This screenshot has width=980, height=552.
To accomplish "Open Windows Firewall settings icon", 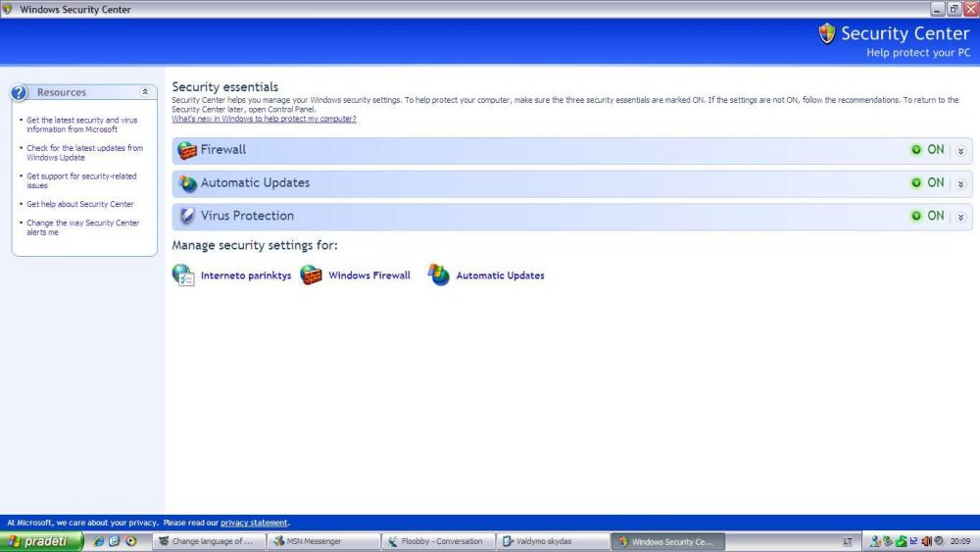I will (x=311, y=276).
